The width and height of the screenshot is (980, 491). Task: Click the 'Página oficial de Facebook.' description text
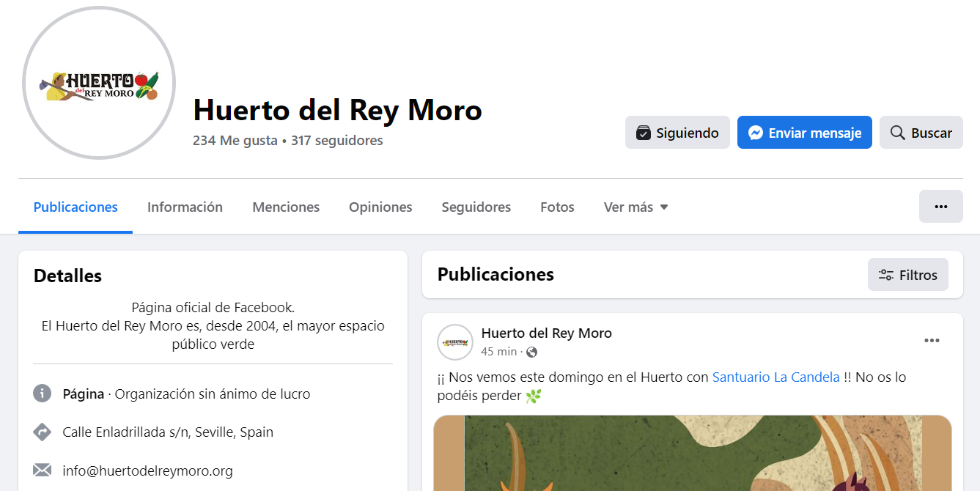tap(213, 308)
